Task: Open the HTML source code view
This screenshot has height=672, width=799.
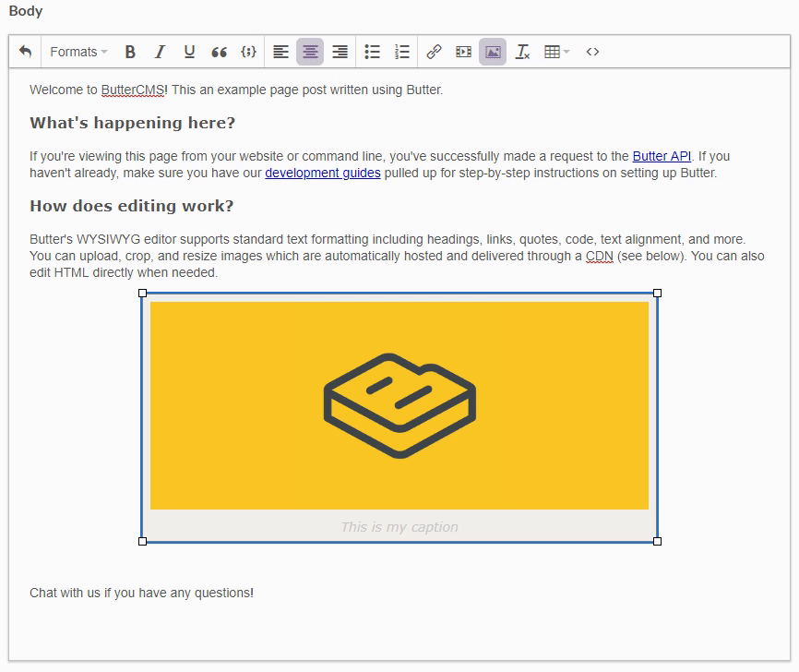Action: (592, 52)
